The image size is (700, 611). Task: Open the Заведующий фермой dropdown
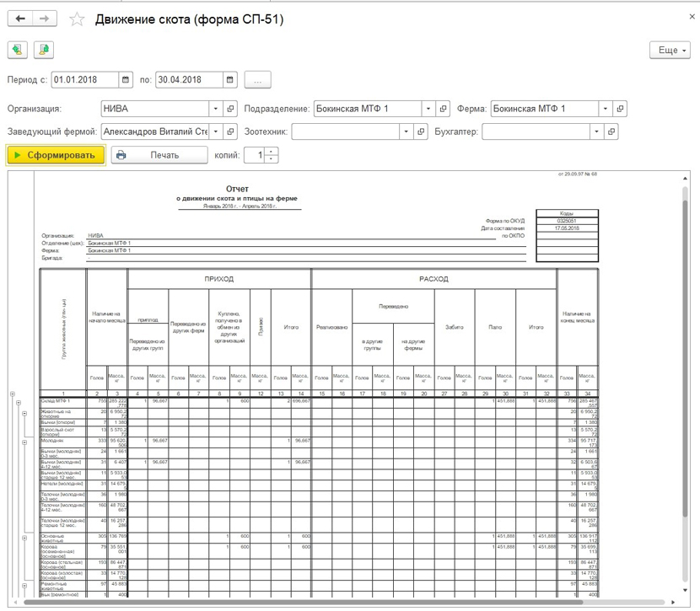tap(215, 132)
